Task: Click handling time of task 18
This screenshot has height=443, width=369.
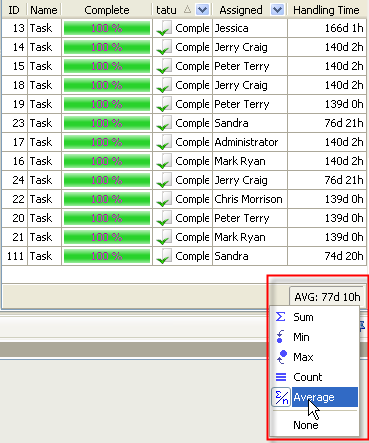Action: click(x=327, y=85)
